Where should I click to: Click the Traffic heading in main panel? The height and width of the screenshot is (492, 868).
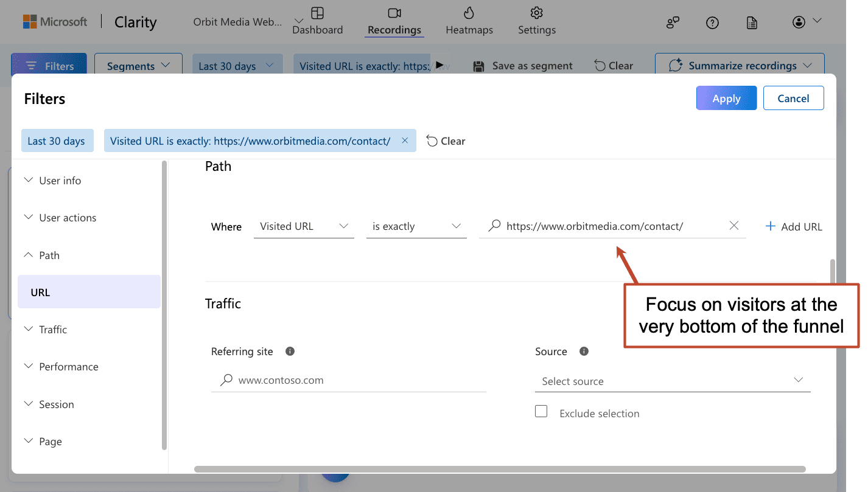pos(223,303)
